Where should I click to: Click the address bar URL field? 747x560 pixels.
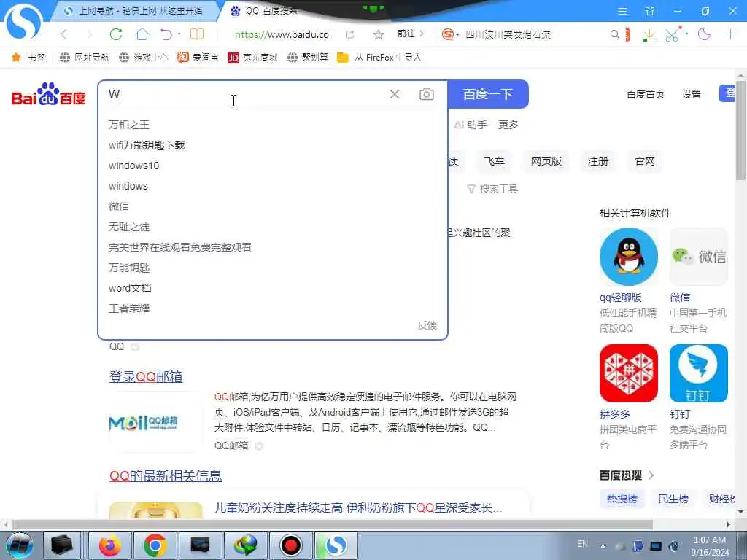click(x=282, y=34)
